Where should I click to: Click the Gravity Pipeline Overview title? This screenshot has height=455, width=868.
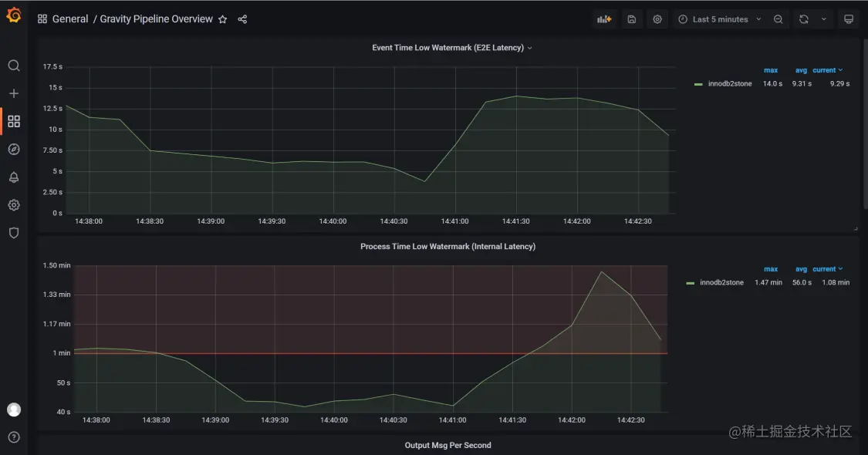click(x=156, y=19)
